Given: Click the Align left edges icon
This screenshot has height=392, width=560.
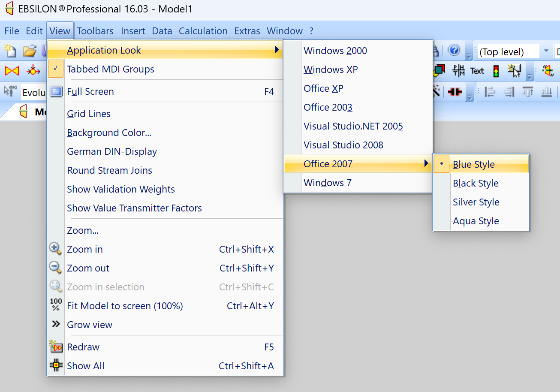Looking at the screenshot, I should coord(490,91).
